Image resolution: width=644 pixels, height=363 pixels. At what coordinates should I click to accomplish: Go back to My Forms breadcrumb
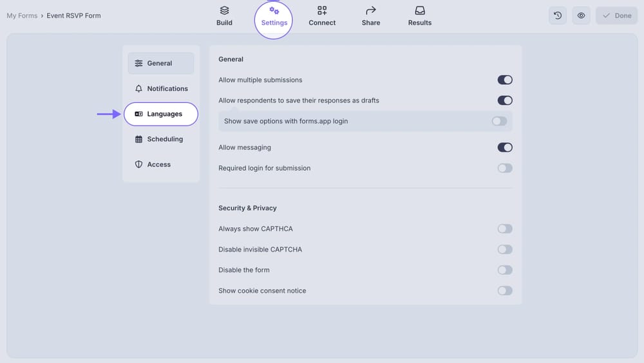click(x=22, y=15)
